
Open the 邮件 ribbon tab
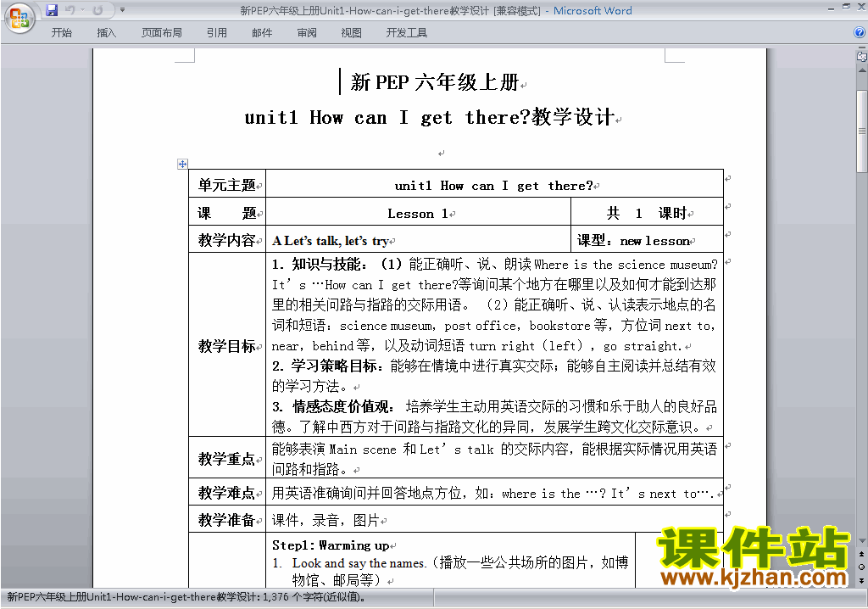tap(262, 33)
